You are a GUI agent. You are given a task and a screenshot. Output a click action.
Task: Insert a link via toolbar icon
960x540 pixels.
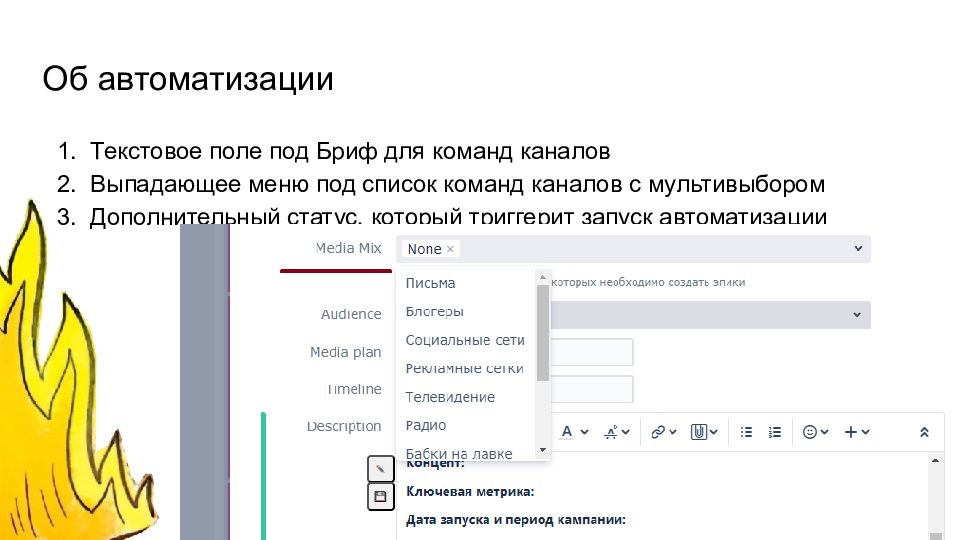click(x=663, y=432)
